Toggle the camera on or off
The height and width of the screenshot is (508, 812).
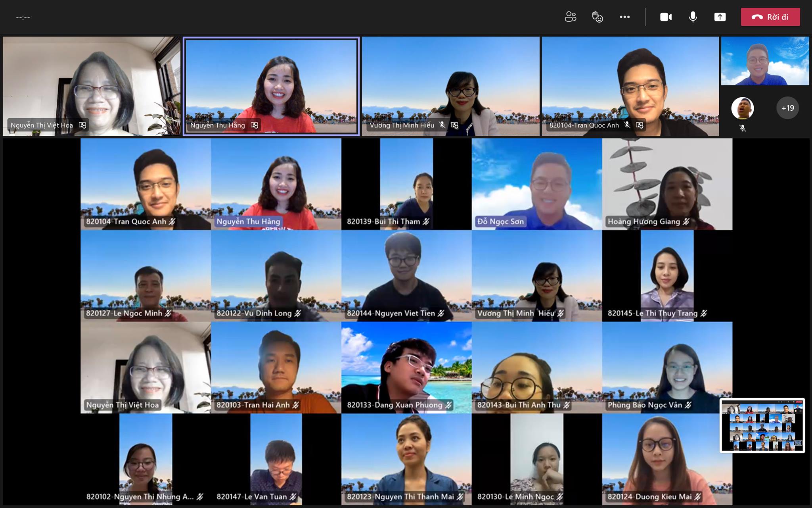pos(666,17)
